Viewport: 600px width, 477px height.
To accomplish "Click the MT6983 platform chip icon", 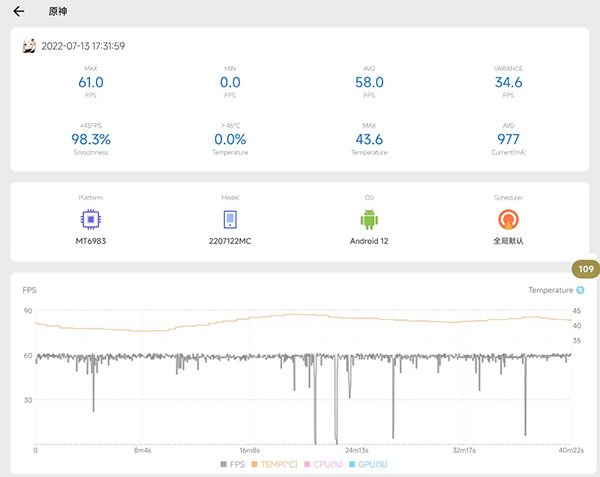I will click(90, 219).
